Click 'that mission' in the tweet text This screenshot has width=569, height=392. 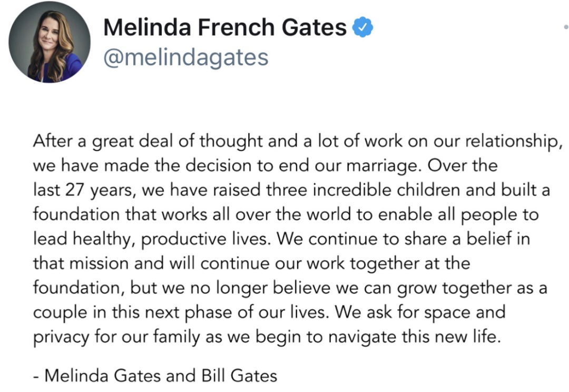81,263
